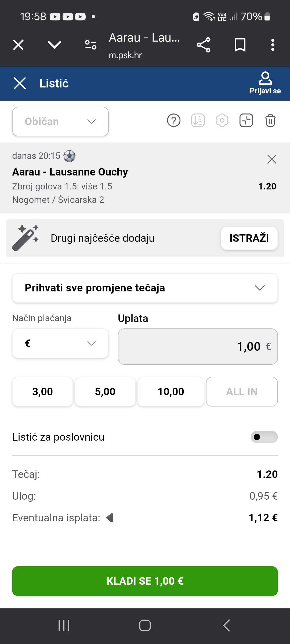The width and height of the screenshot is (290, 644).
Task: Open browser three-dot overflow menu
Action: click(x=273, y=45)
